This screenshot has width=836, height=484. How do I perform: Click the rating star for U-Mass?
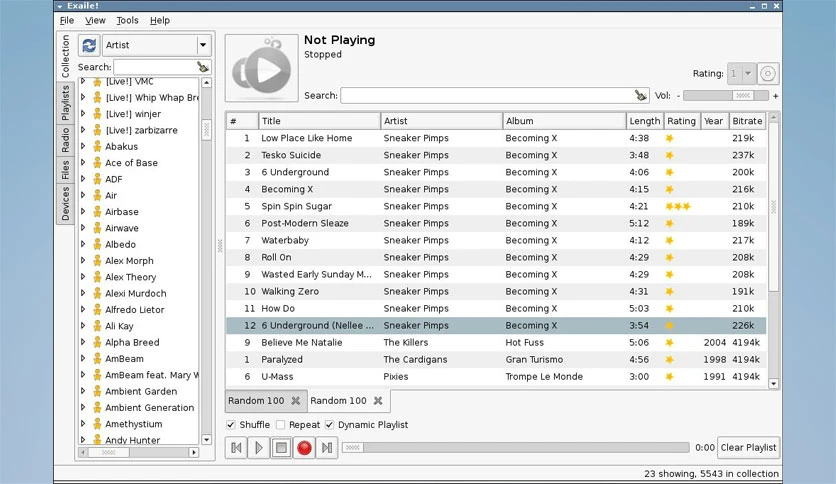670,377
